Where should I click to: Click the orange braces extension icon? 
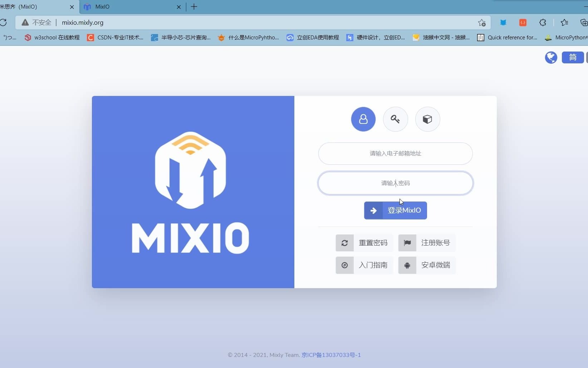point(523,23)
